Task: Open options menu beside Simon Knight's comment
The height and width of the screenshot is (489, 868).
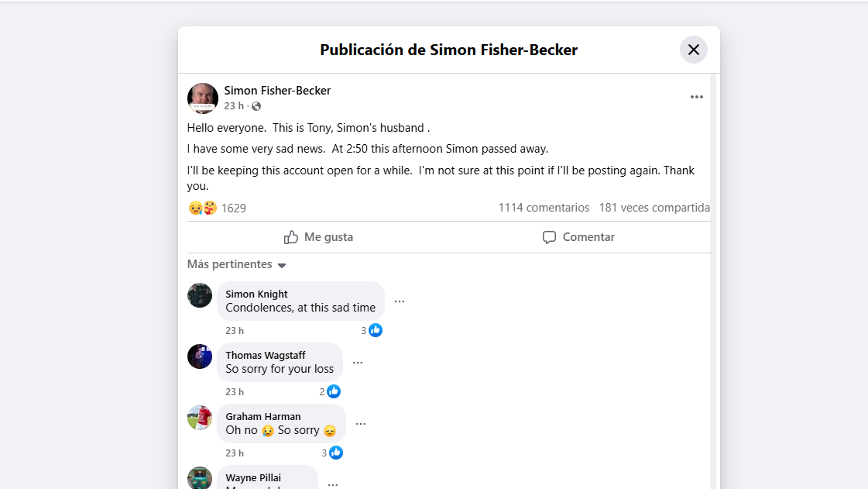Action: (400, 301)
